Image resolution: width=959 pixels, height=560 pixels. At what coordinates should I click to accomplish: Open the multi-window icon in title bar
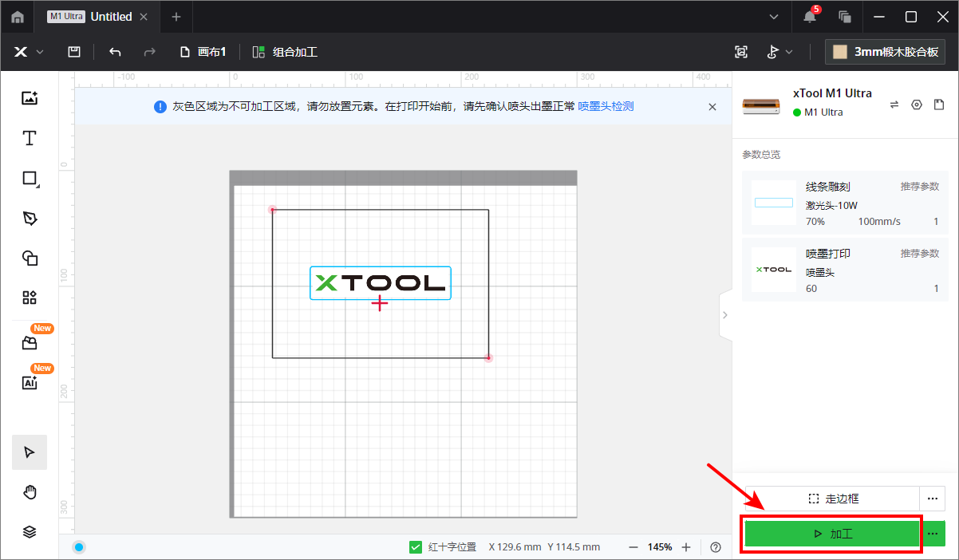(x=845, y=17)
